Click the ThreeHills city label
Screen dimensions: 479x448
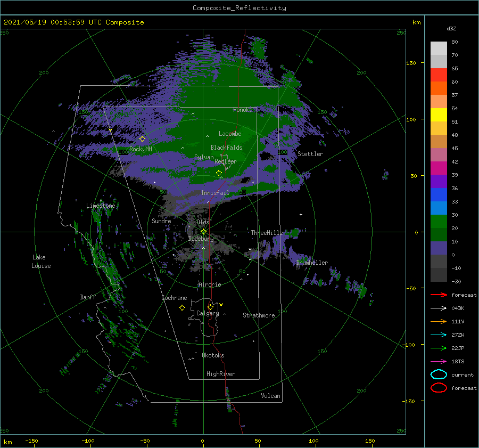point(267,233)
